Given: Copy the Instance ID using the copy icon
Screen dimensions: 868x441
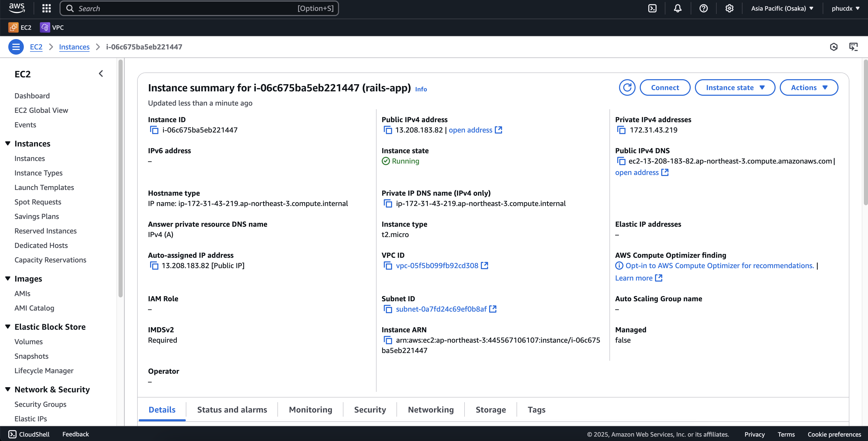Looking at the screenshot, I should [x=154, y=130].
